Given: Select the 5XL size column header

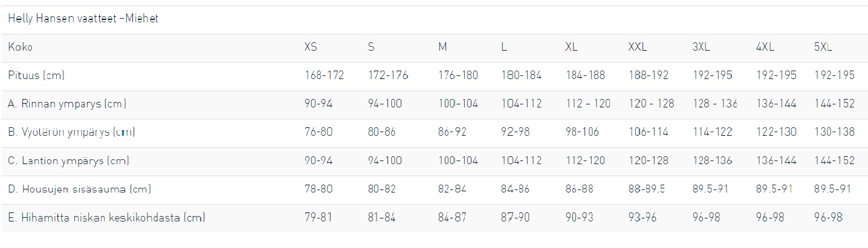Looking at the screenshot, I should click(823, 47).
